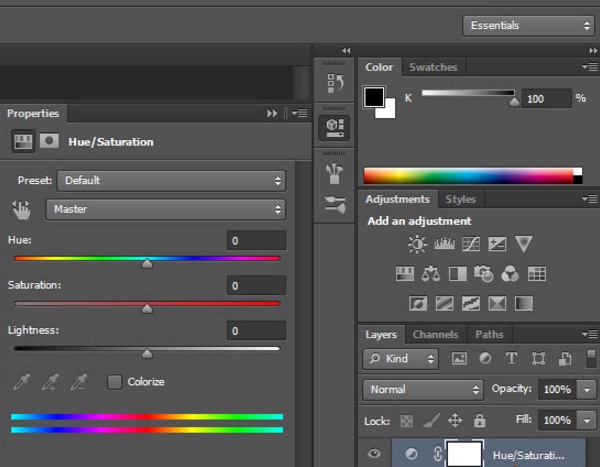Viewport: 600px width, 467px height.
Task: Add a Photo Filter adjustment
Action: pos(483,274)
